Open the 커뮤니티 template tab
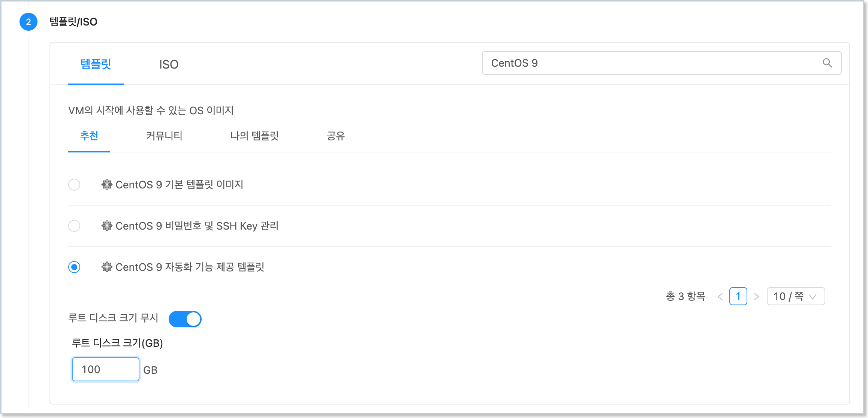Viewport: 868px width, 418px height. click(164, 136)
